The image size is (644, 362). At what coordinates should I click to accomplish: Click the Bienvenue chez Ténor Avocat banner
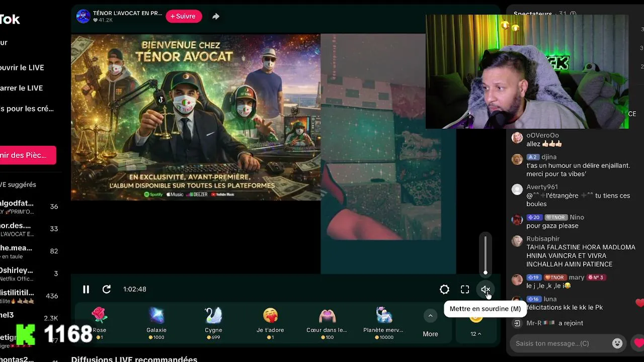(x=196, y=117)
